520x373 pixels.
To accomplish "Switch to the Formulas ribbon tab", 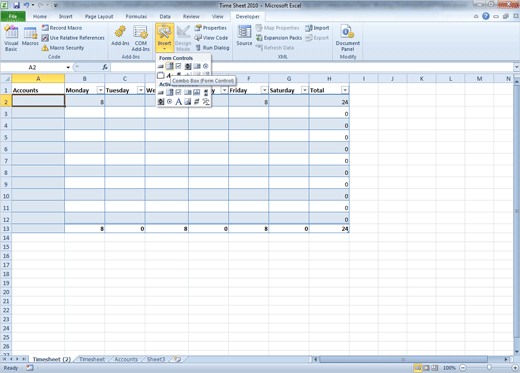I will (x=136, y=16).
